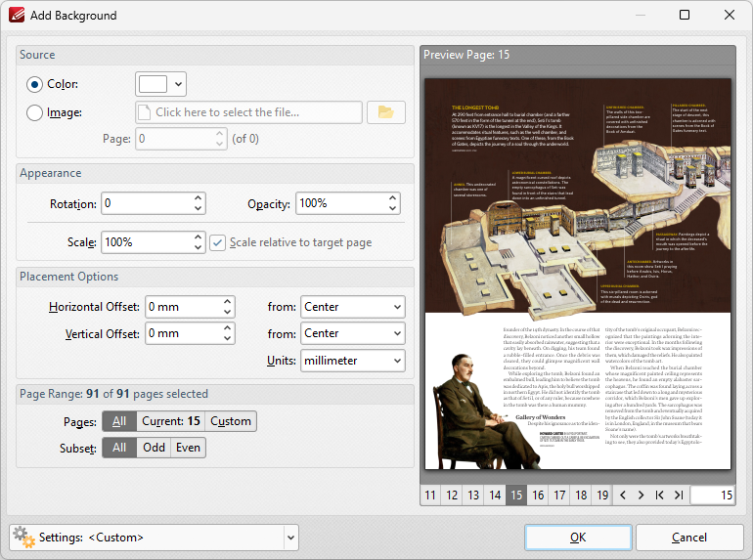Decrease Scale with down arrow
The image size is (753, 560).
(198, 247)
